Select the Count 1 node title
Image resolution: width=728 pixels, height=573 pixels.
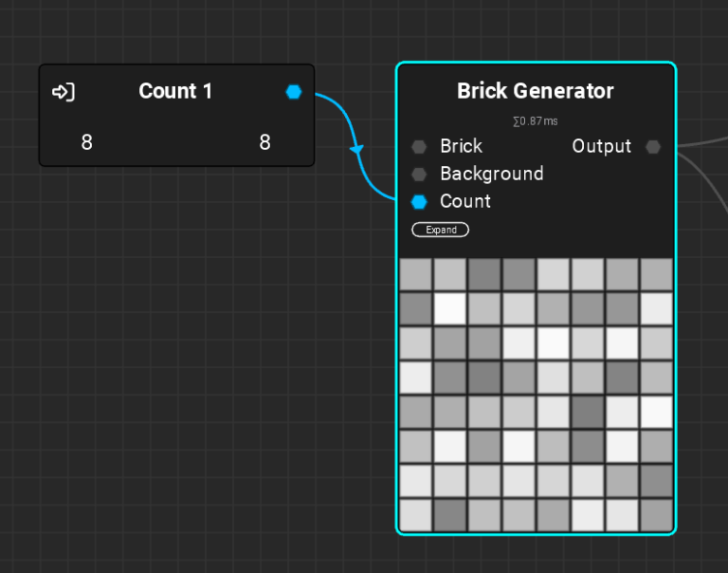click(175, 91)
